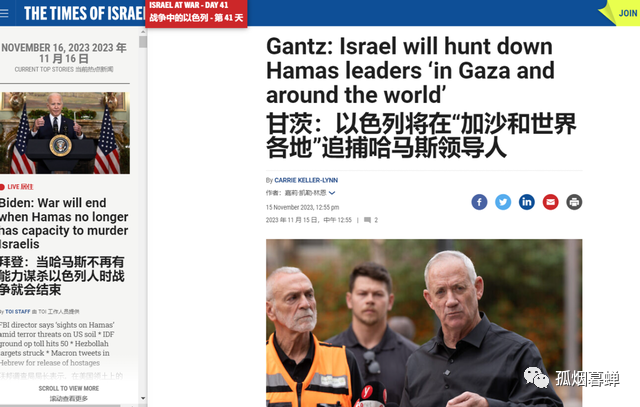Click the sidebar scroll down arrow
640x407 pixels.
coord(143,398)
